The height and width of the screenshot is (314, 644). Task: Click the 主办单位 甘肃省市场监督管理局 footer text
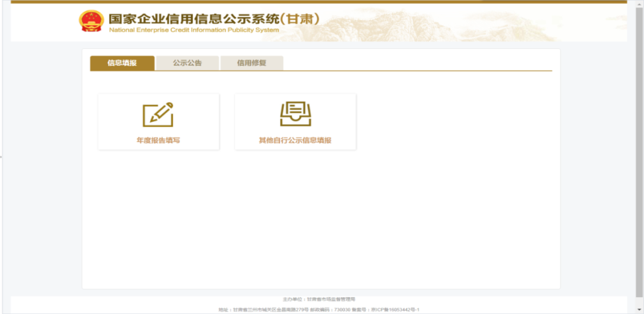319,298
